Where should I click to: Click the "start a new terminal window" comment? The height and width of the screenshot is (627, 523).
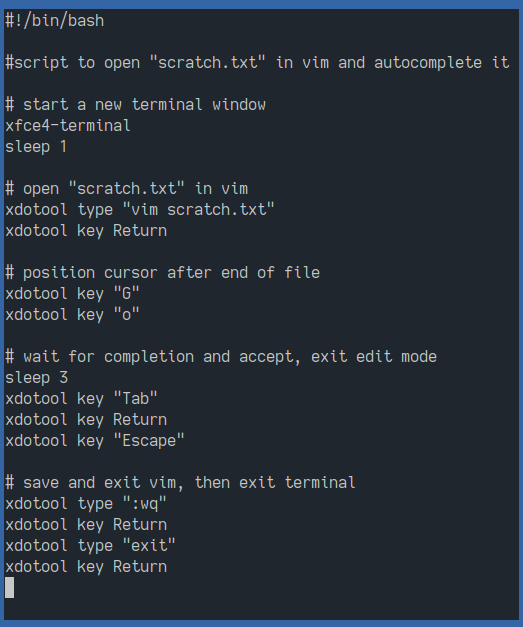136,105
